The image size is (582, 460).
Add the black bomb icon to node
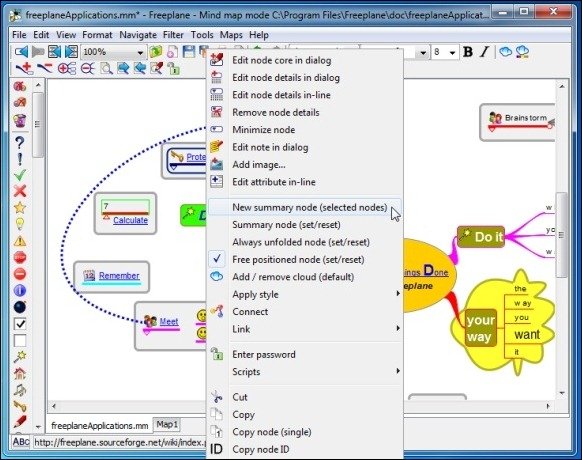click(x=20, y=307)
